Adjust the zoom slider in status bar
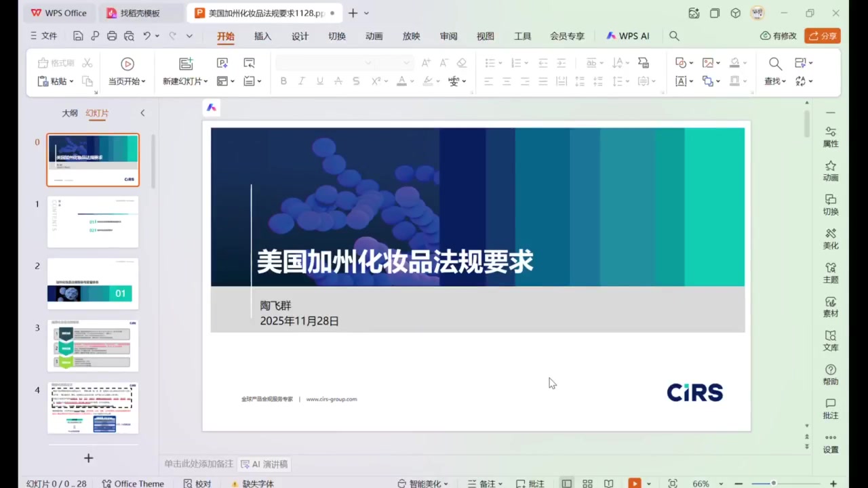868x488 pixels. (x=774, y=483)
